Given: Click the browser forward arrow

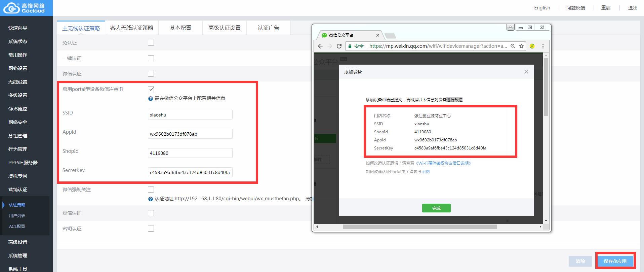Looking at the screenshot, I should (x=330, y=46).
